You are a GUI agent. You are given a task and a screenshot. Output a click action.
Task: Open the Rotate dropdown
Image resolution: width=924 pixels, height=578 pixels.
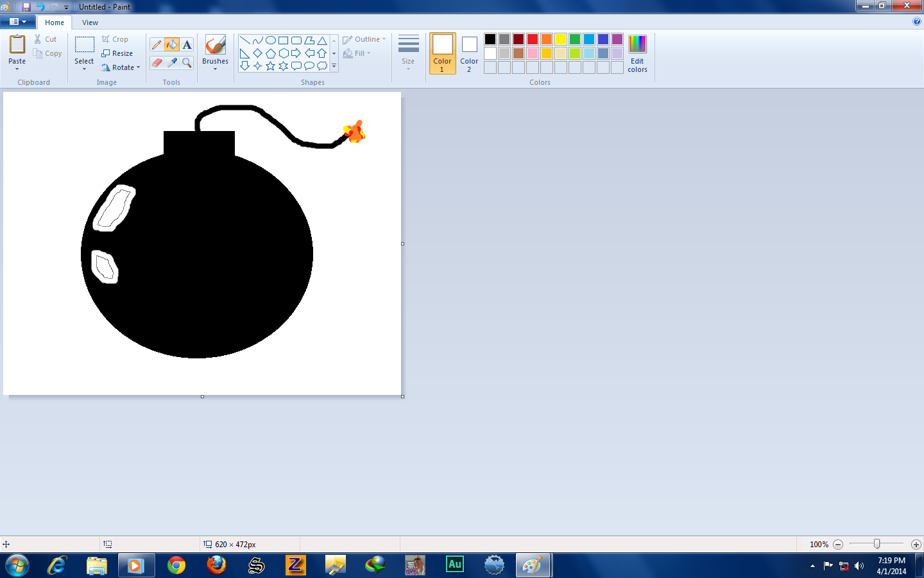click(x=121, y=67)
